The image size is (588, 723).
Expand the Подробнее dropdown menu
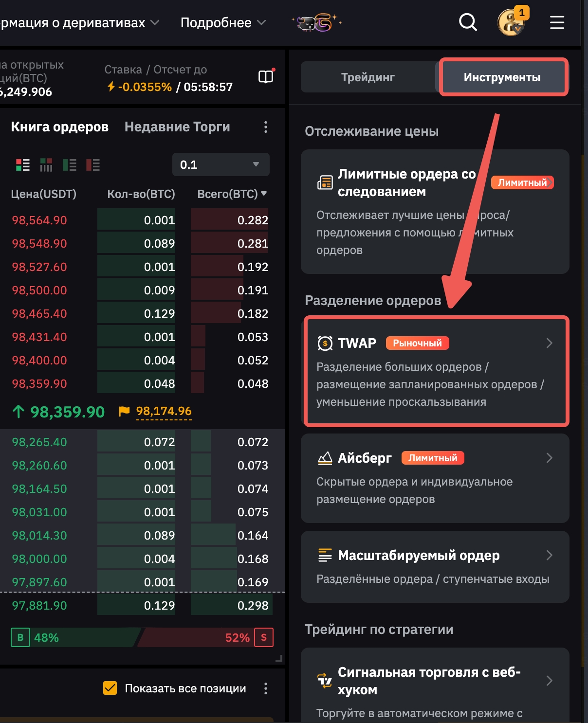pos(223,23)
